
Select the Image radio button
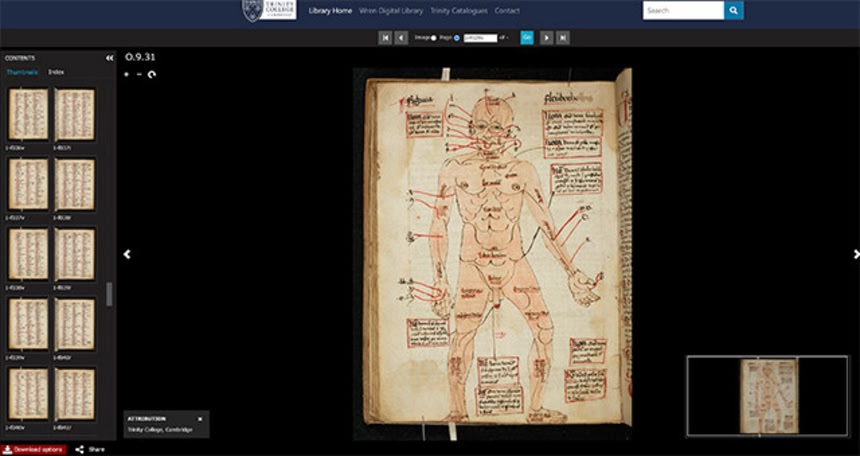click(433, 38)
